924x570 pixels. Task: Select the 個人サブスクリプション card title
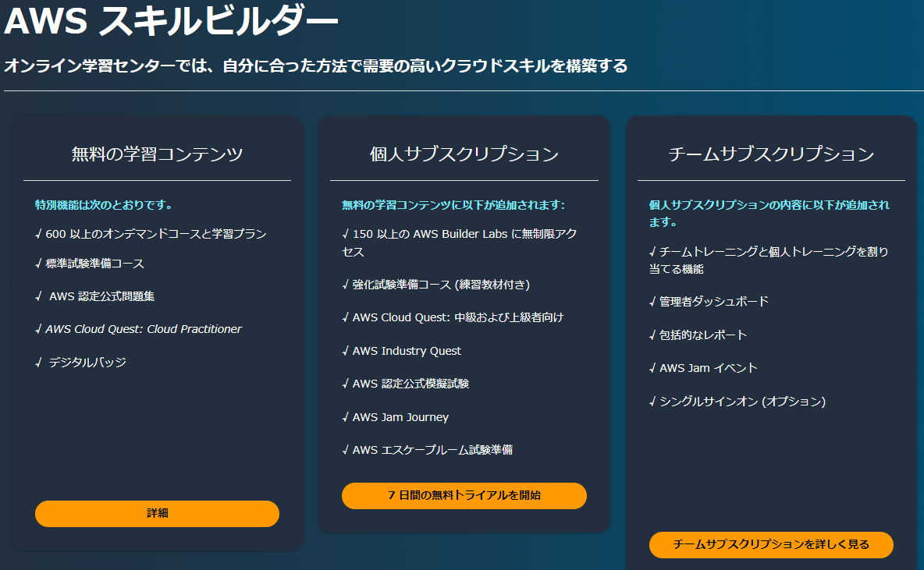pos(463,154)
